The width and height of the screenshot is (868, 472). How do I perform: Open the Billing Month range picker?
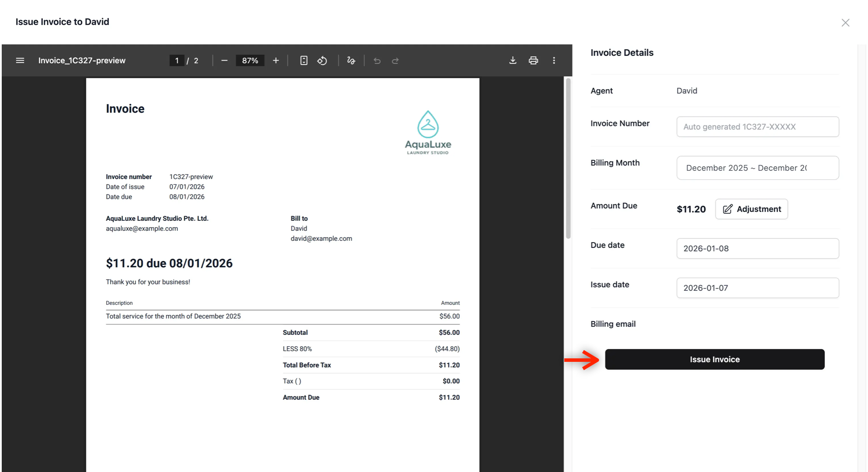757,168
